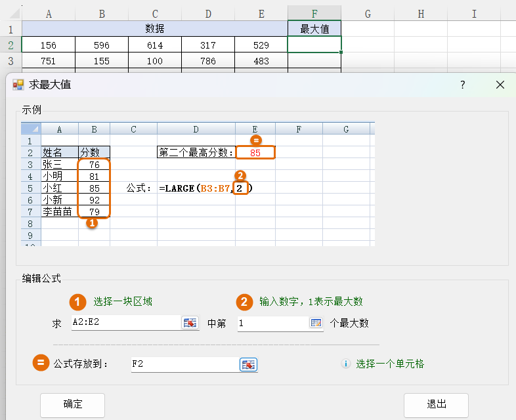Click the question mark help button
The height and width of the screenshot is (420, 516).
click(x=462, y=85)
